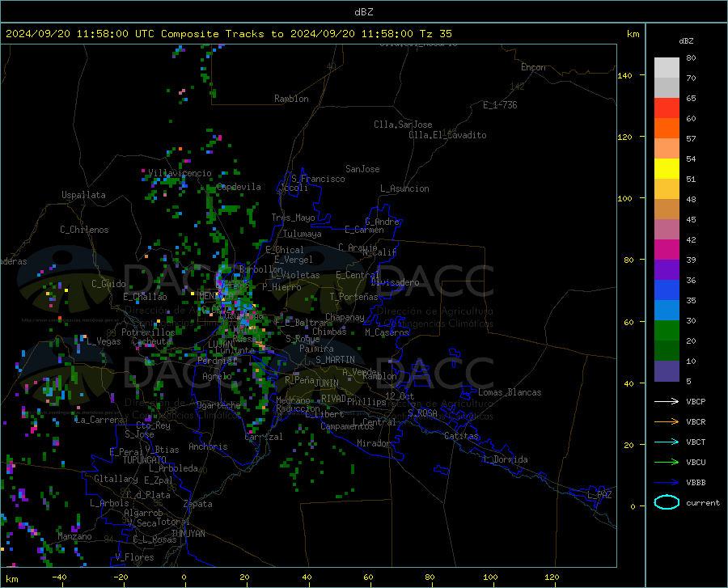This screenshot has height=588, width=728.
Task: Click the 'TUPUNGATO' place label
Action: click(145, 460)
